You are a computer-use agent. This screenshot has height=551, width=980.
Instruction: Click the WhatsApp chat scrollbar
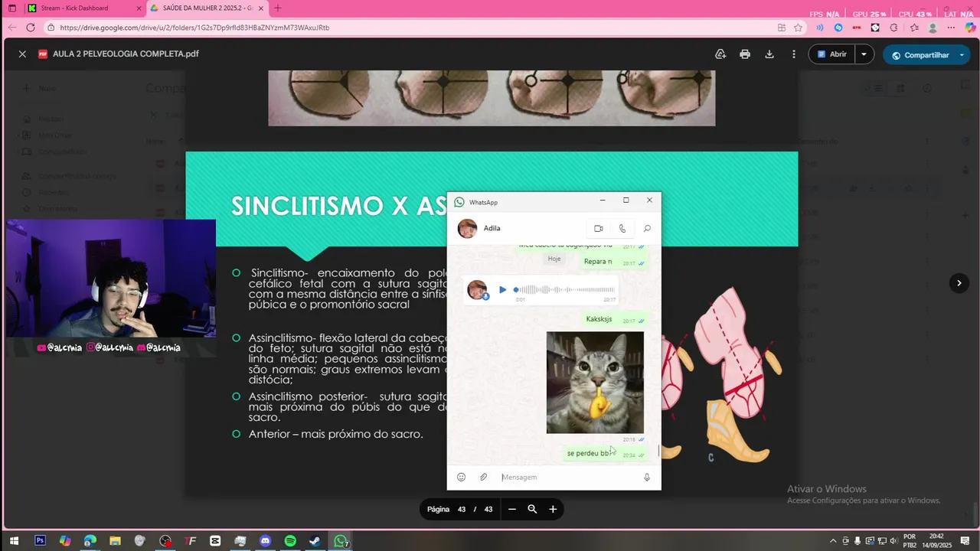point(658,451)
